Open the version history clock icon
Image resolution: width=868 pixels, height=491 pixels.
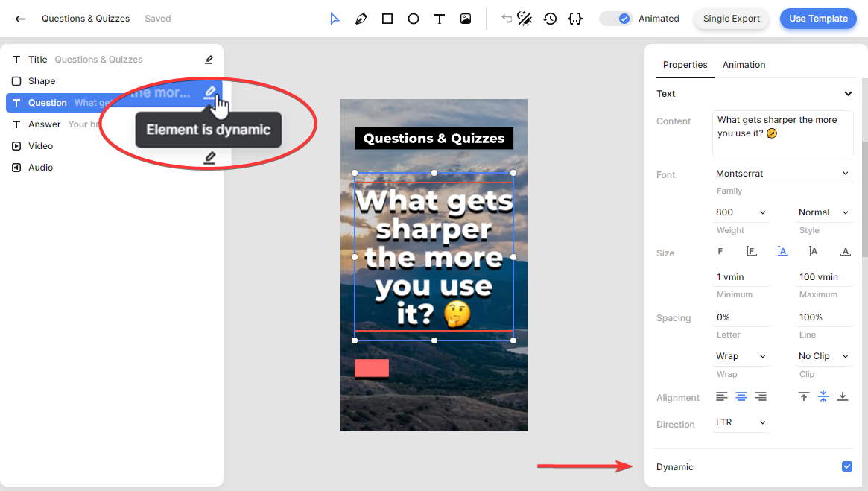[x=550, y=19]
